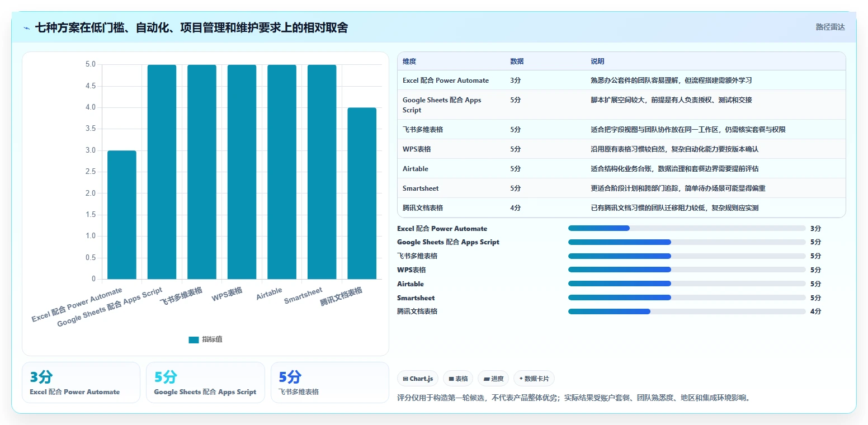Click the 腾讯文档表格 progress bar
868x425 pixels.
[687, 311]
